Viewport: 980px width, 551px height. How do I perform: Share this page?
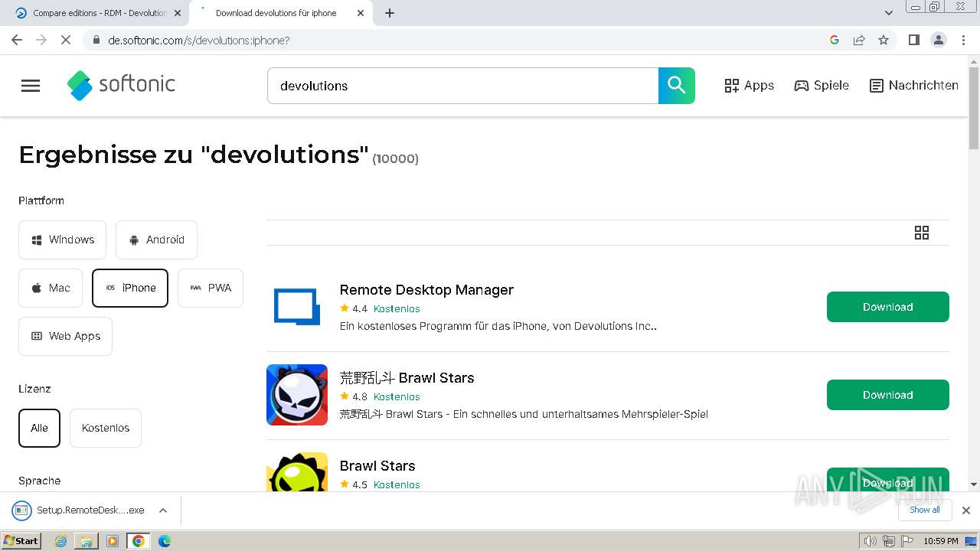(x=859, y=40)
